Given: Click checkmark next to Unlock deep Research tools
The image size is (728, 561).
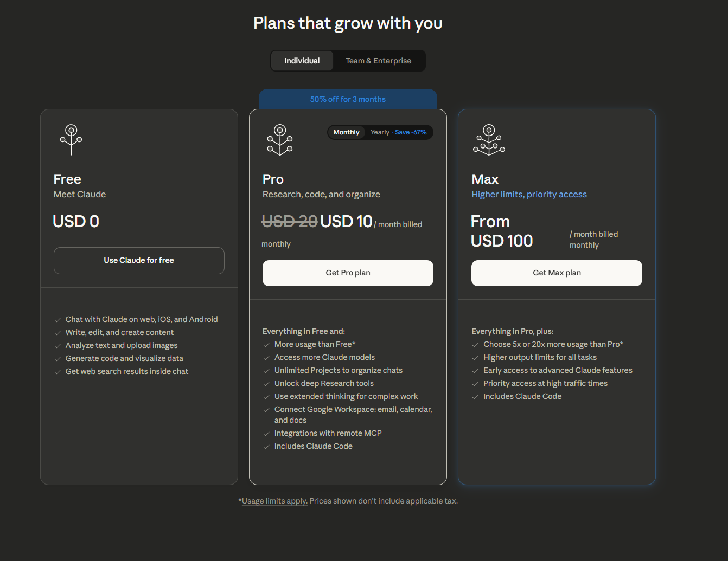Looking at the screenshot, I should click(x=266, y=384).
